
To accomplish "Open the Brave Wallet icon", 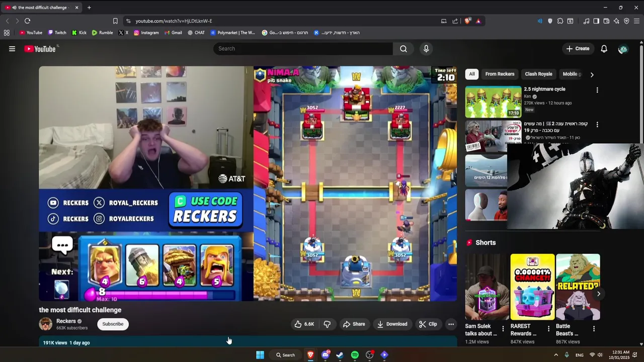I will 606,21.
